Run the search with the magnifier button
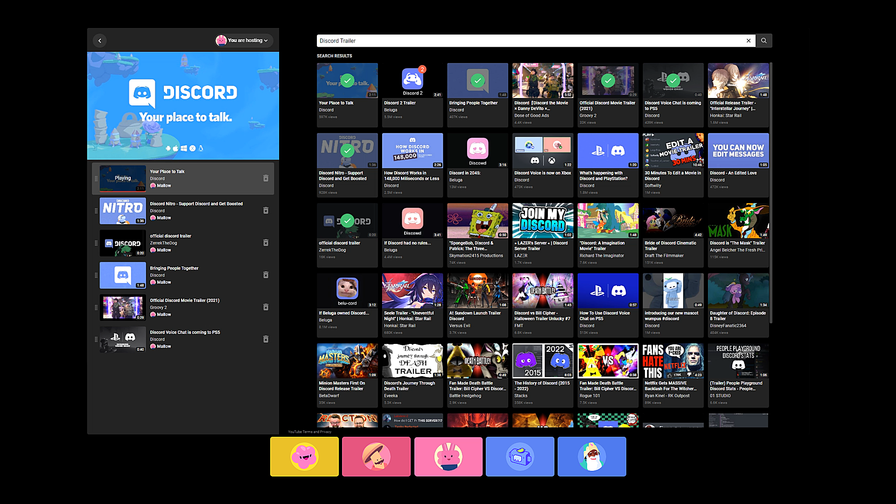 [x=764, y=41]
